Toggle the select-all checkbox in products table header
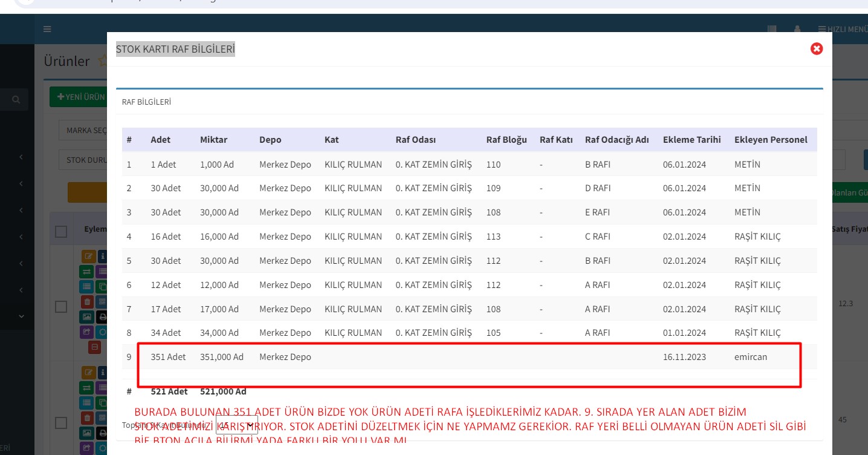The width and height of the screenshot is (868, 455). pos(61,231)
